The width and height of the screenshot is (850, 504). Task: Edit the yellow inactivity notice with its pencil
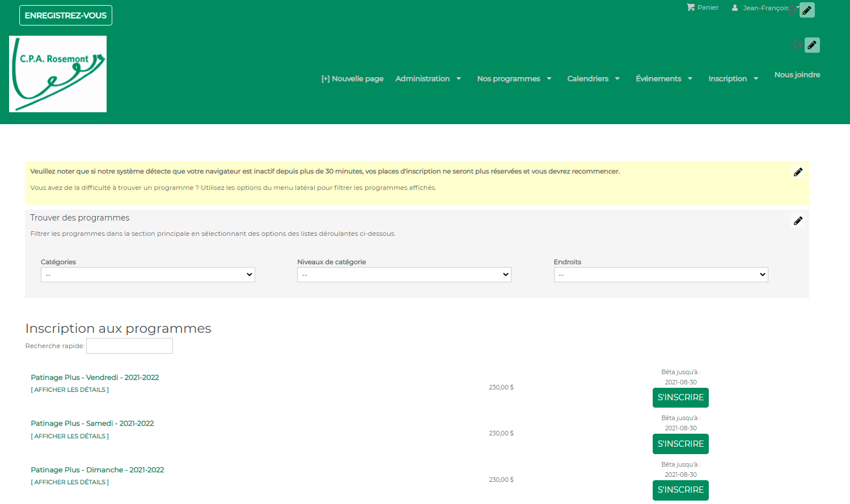coord(798,172)
